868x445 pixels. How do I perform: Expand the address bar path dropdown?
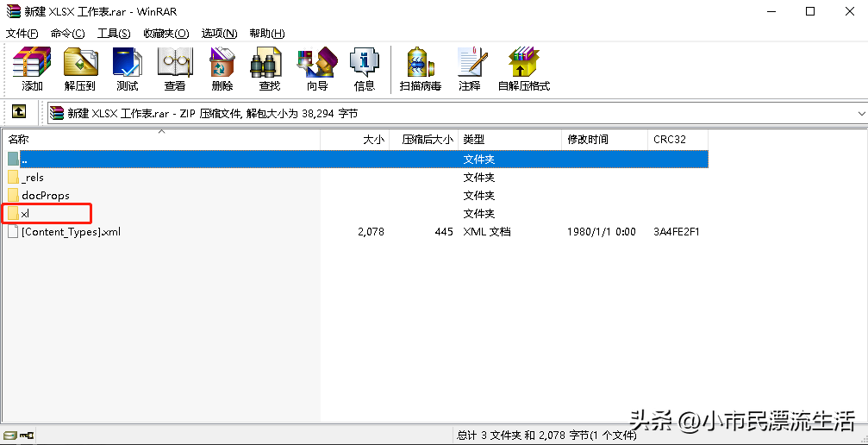(x=861, y=113)
